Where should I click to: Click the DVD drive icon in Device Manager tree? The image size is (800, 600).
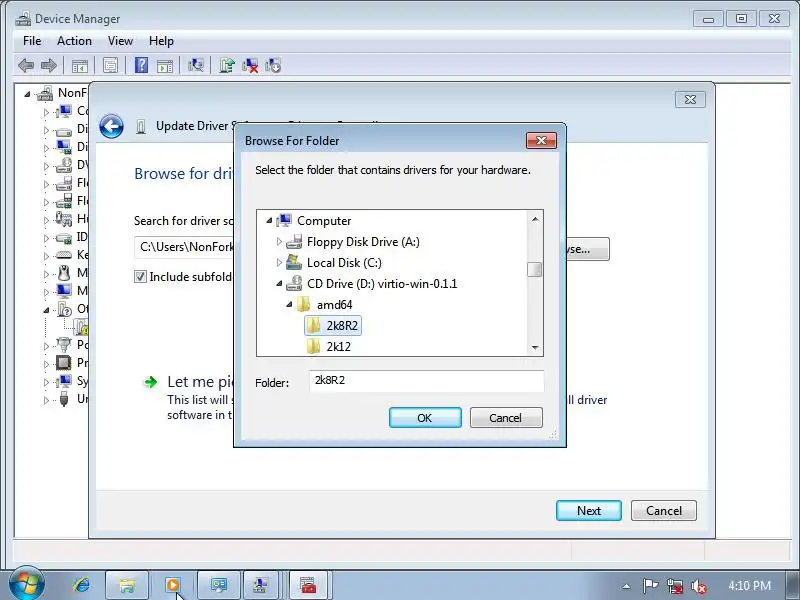coord(64,165)
